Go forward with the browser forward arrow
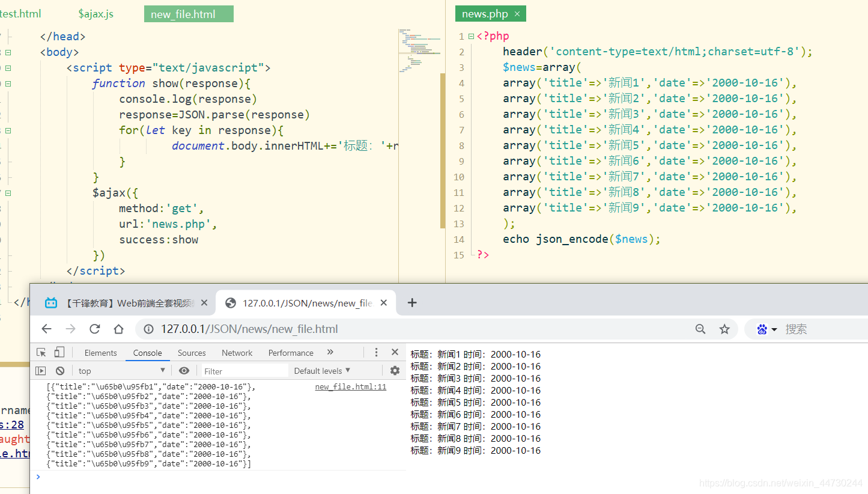This screenshot has height=494, width=868. click(70, 329)
